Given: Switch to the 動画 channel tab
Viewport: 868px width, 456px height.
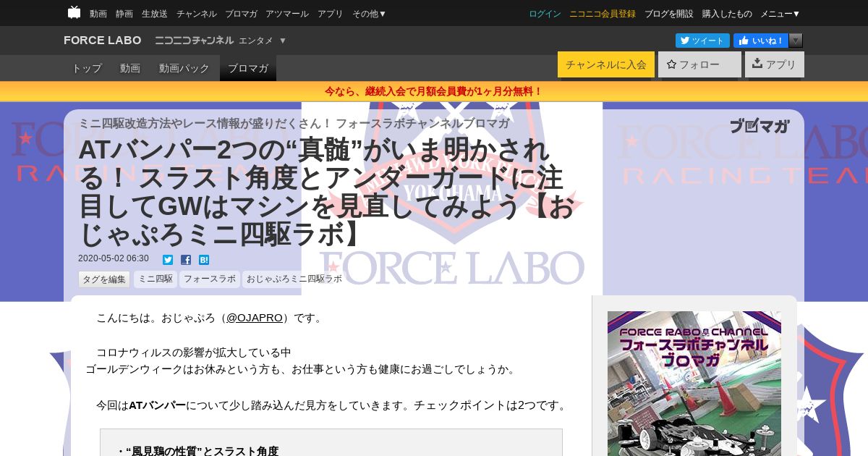Looking at the screenshot, I should click(x=130, y=68).
